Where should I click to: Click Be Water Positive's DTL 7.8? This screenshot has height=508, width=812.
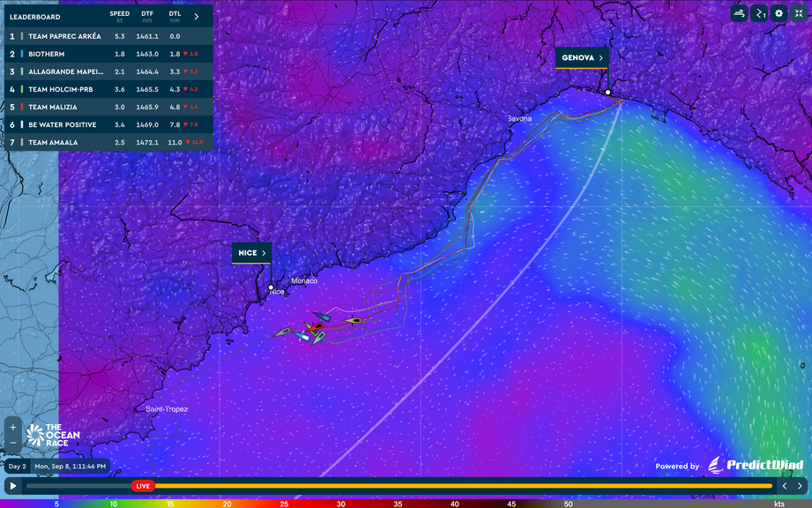[x=175, y=124]
